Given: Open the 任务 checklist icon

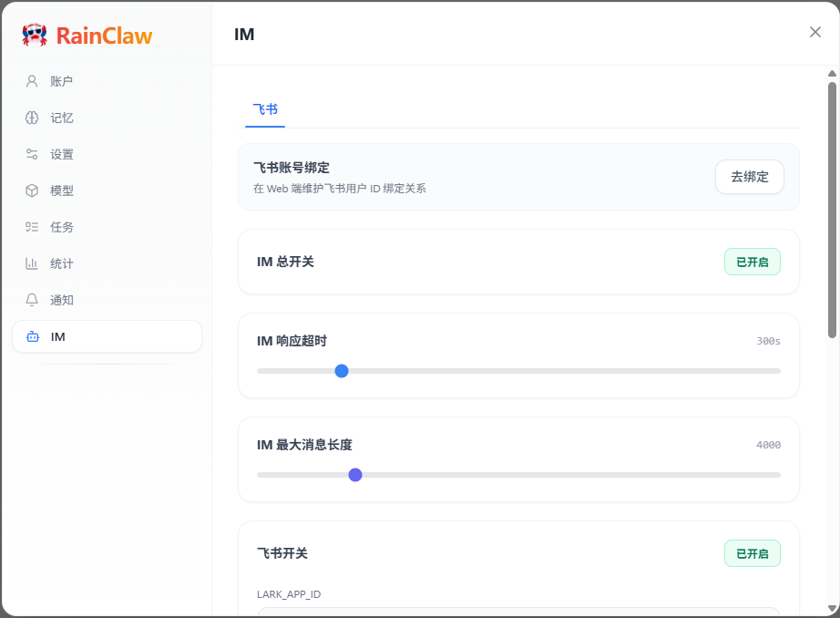Looking at the screenshot, I should tap(32, 227).
